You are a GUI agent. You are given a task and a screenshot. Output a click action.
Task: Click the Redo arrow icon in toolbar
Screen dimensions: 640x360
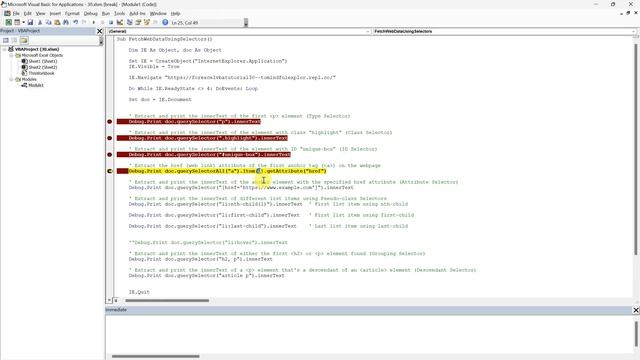tap(84, 22)
